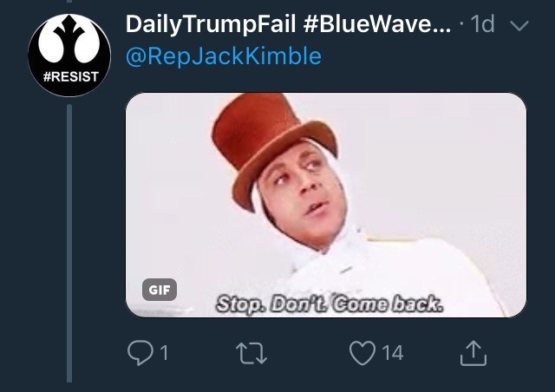The width and height of the screenshot is (555, 392).
Task: Open the #RESIST profile avatar
Action: coord(69,56)
